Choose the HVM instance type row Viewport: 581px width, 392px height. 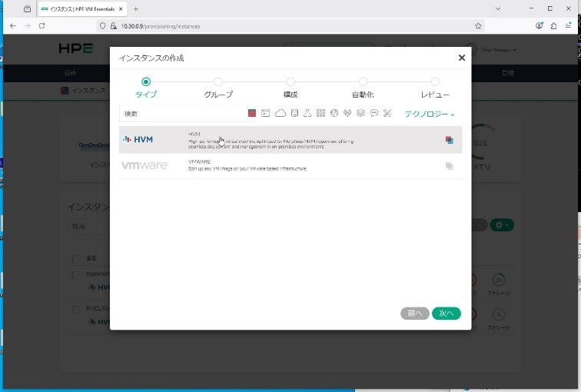[x=290, y=140]
